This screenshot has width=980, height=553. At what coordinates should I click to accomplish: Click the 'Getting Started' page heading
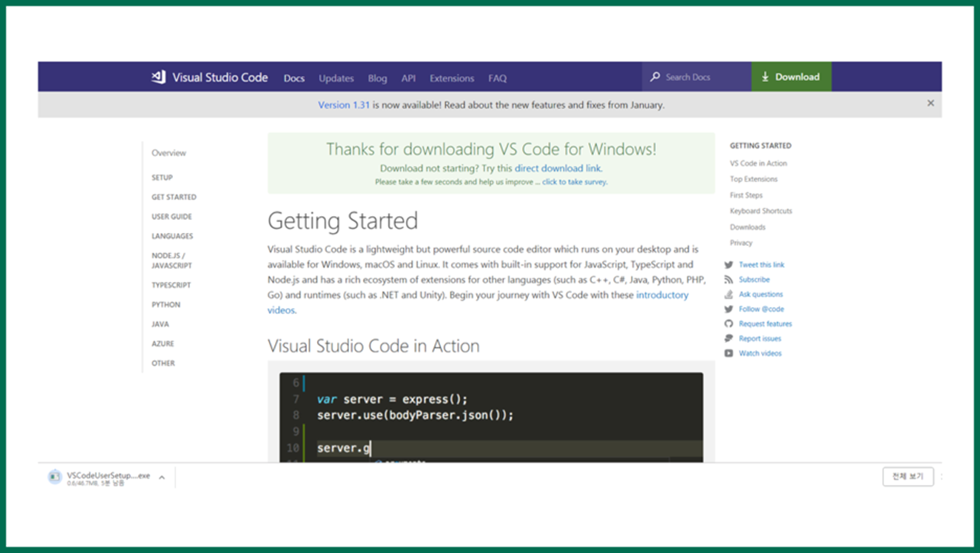(x=343, y=221)
